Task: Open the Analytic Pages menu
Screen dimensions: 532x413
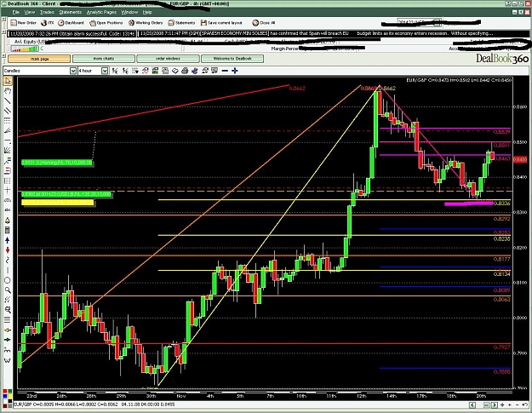Action: coord(101,12)
